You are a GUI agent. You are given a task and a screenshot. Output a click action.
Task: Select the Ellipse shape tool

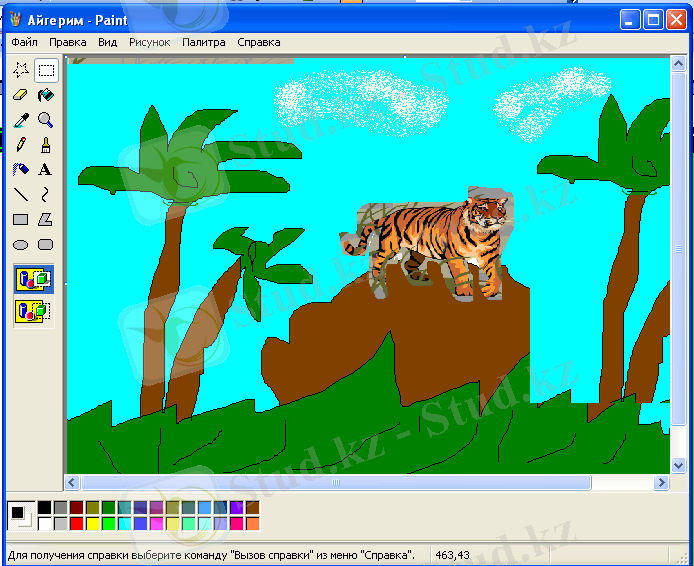pos(21,245)
